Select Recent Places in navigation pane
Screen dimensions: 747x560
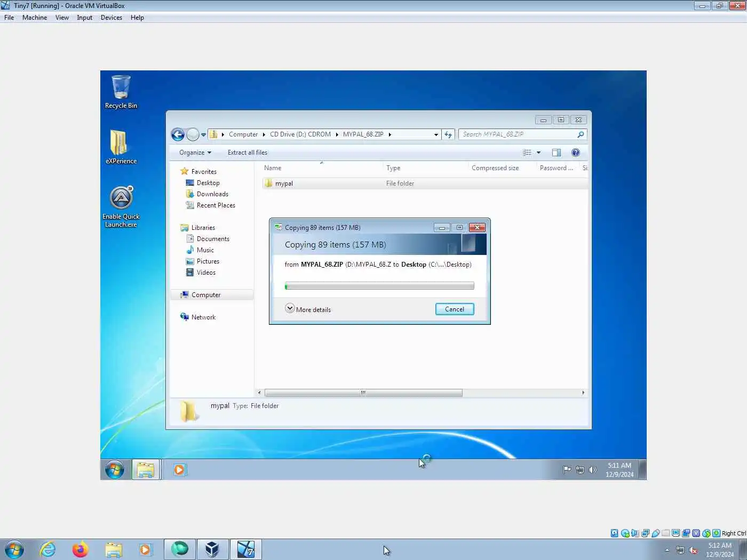(x=216, y=205)
